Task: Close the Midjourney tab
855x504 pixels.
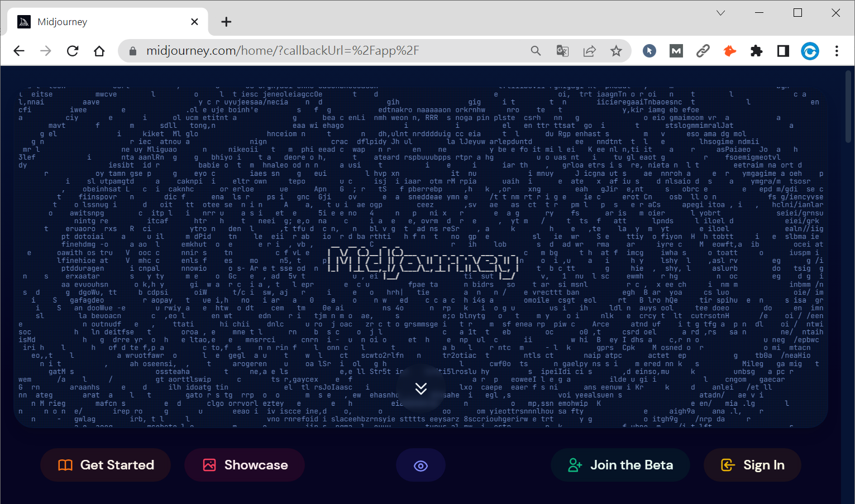Action: 194,22
